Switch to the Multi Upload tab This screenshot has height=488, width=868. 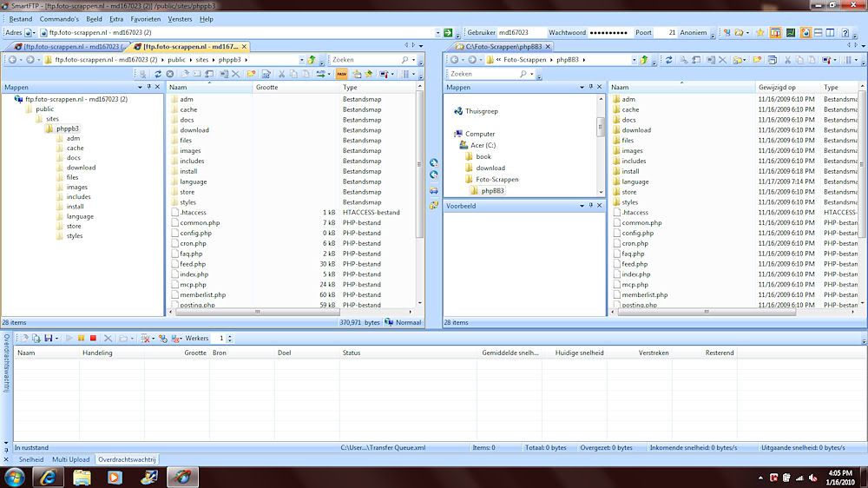[x=71, y=459]
